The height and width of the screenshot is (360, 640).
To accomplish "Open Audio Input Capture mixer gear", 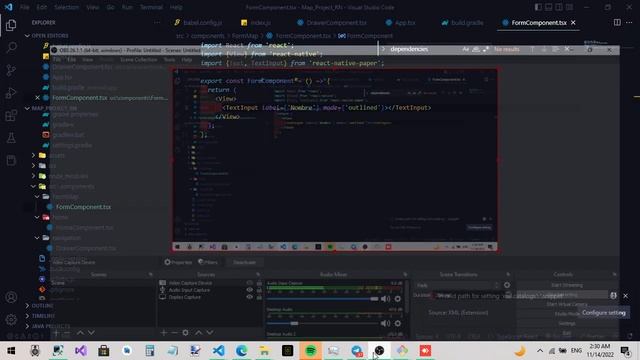I will tap(398, 299).
